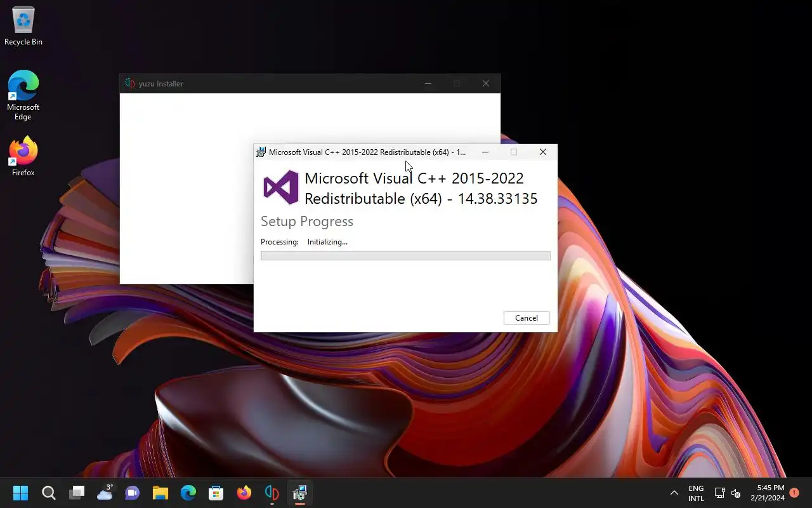Click the Setup Progress heading

[x=307, y=222]
